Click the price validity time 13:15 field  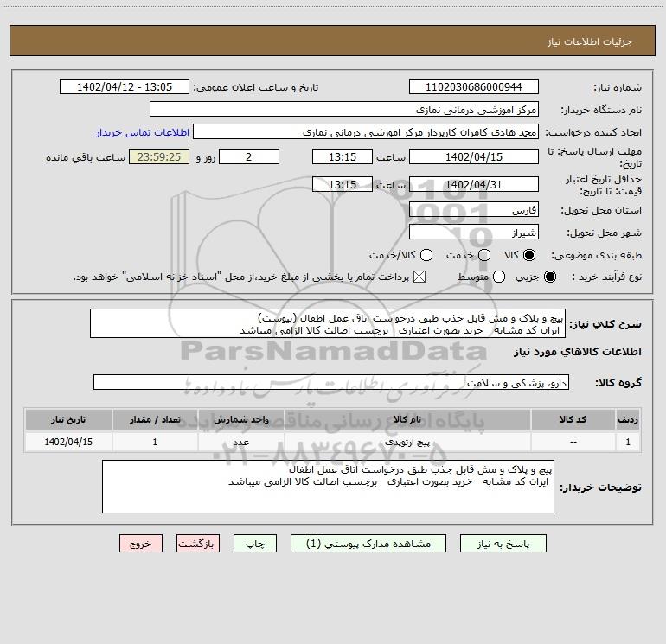[x=343, y=184]
